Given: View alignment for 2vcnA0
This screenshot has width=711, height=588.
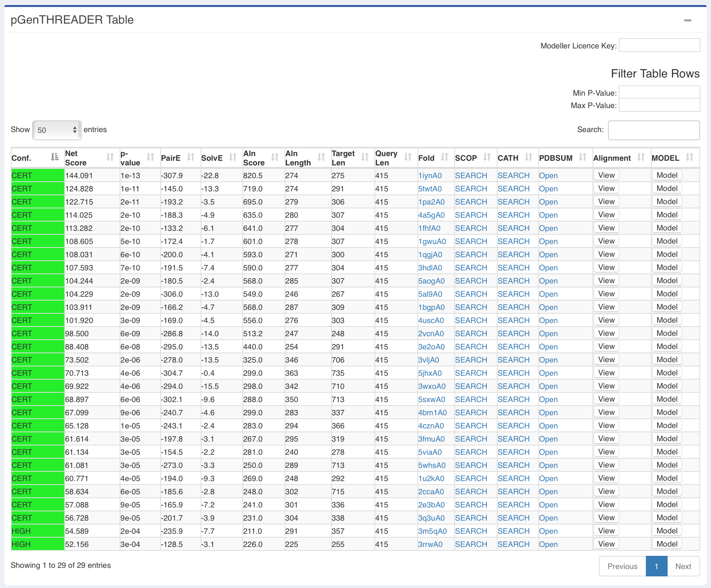Looking at the screenshot, I should [x=606, y=333].
